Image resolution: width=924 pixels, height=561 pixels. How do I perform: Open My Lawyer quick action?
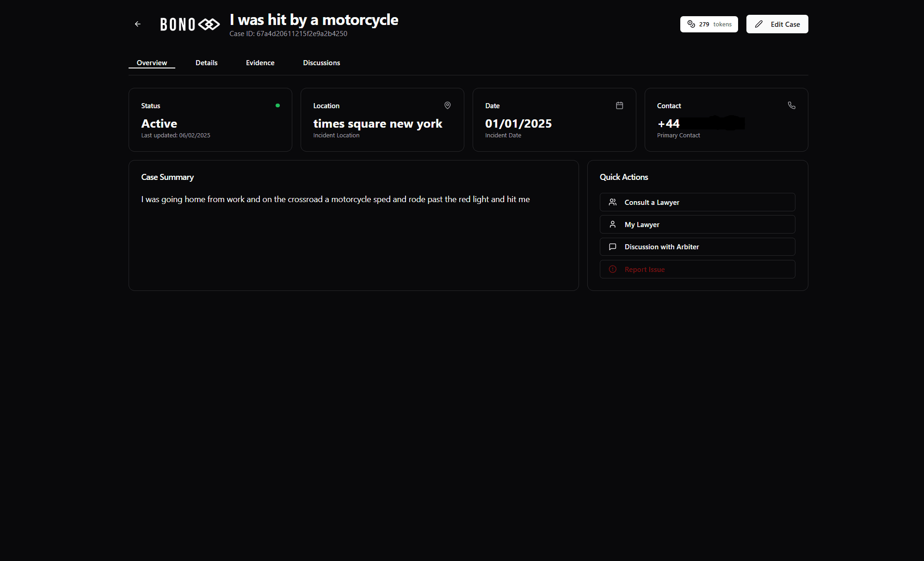click(x=697, y=224)
